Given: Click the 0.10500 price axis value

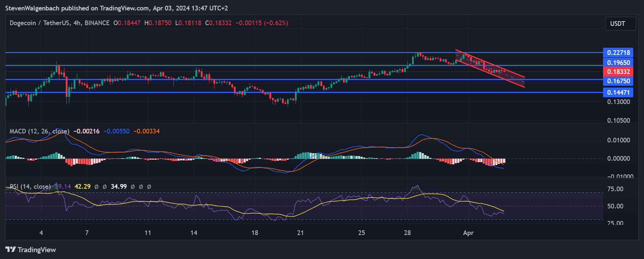Looking at the screenshot, I should point(618,121).
